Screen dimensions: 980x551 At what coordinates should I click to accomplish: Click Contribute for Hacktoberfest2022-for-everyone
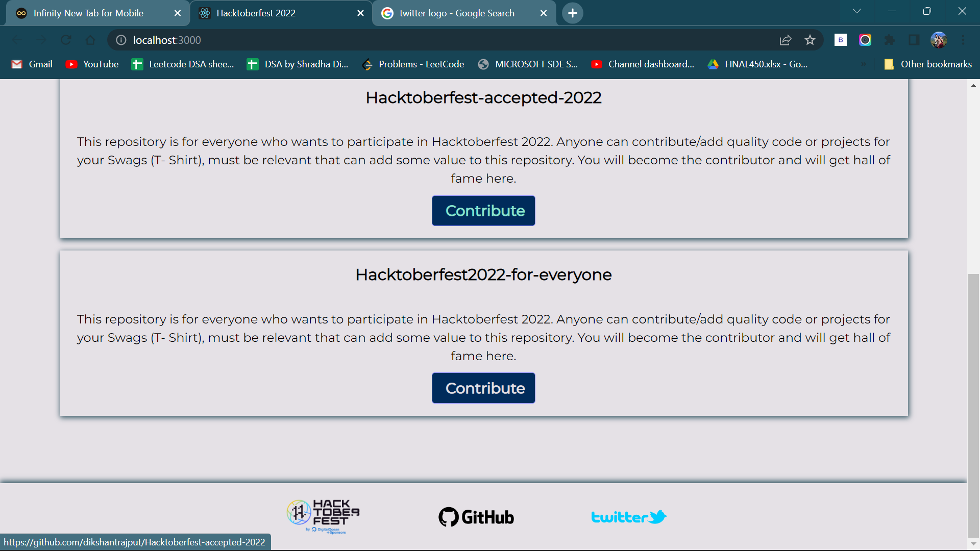tap(483, 388)
